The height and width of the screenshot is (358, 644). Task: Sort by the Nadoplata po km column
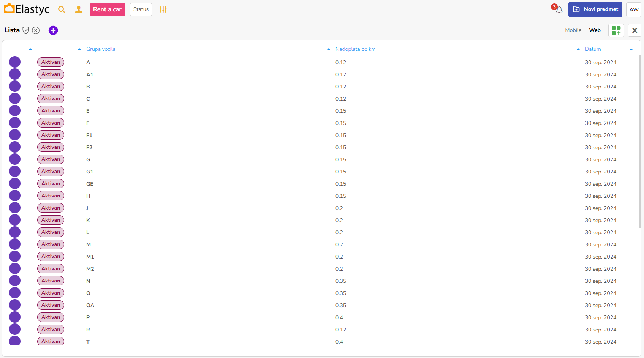(x=355, y=49)
